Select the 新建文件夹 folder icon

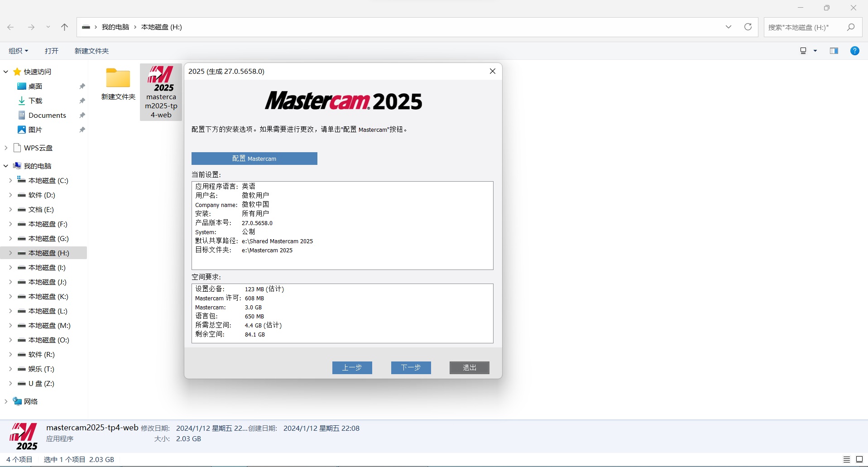[x=118, y=78]
